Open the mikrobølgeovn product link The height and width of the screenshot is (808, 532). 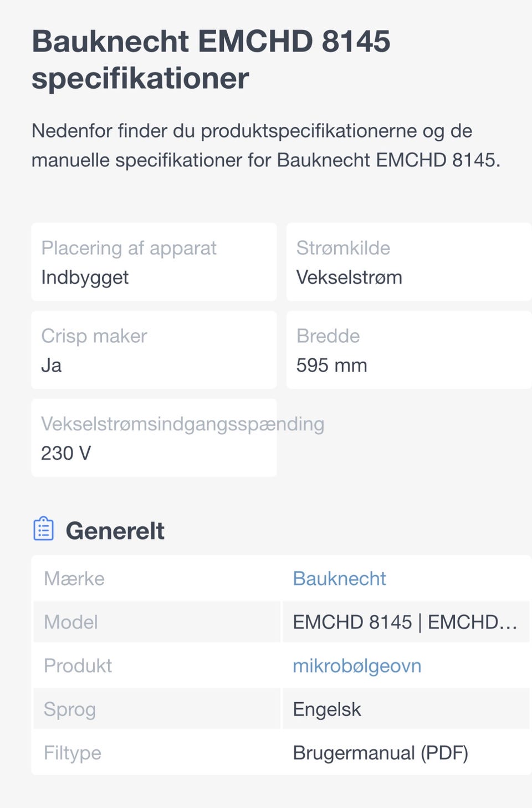[357, 665]
